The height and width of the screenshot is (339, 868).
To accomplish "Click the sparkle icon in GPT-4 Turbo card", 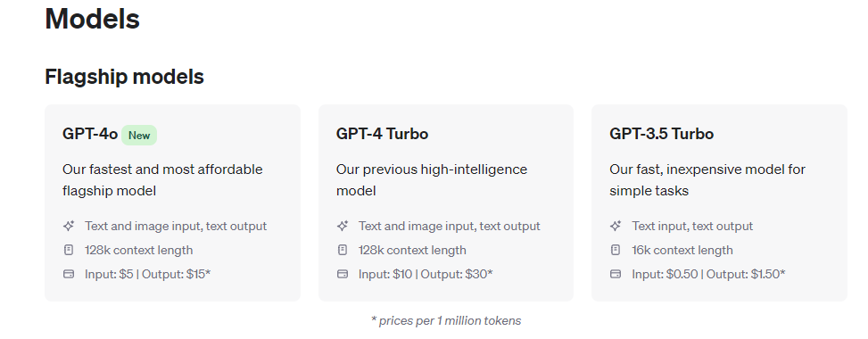I will coord(342,226).
